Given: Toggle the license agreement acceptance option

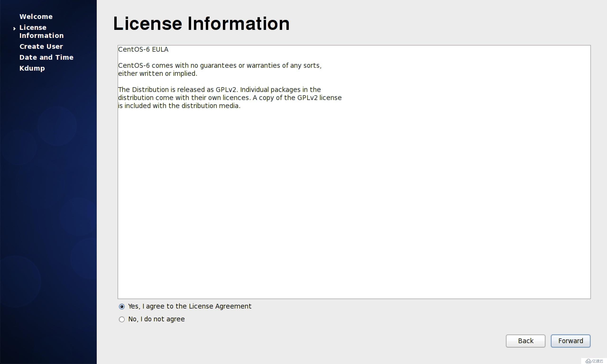Looking at the screenshot, I should click(x=122, y=319).
